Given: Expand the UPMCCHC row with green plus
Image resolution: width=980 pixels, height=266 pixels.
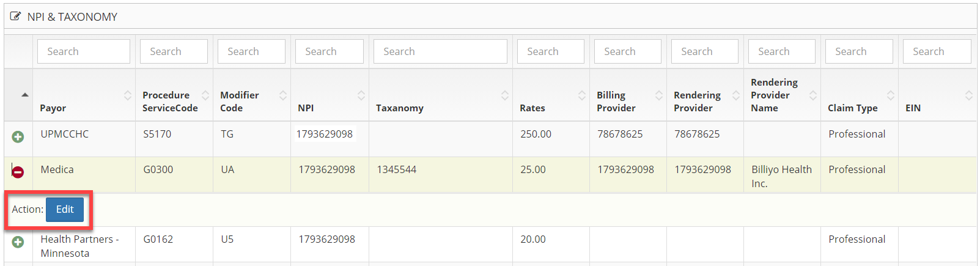Looking at the screenshot, I should [x=18, y=137].
